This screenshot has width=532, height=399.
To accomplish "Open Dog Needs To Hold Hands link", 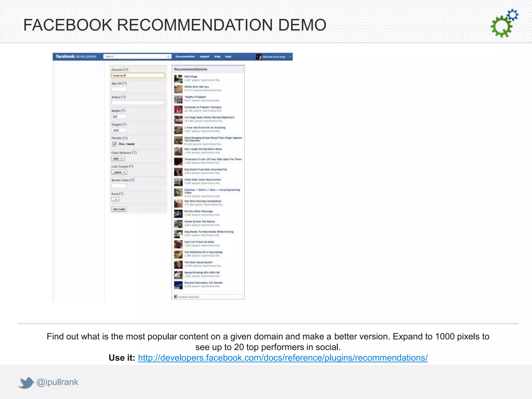I will 209,232.
